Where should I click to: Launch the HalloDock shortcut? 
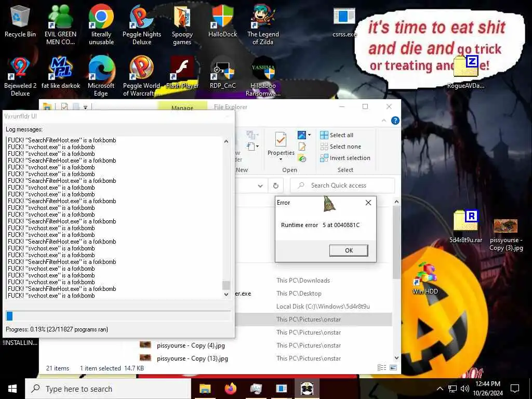click(222, 21)
